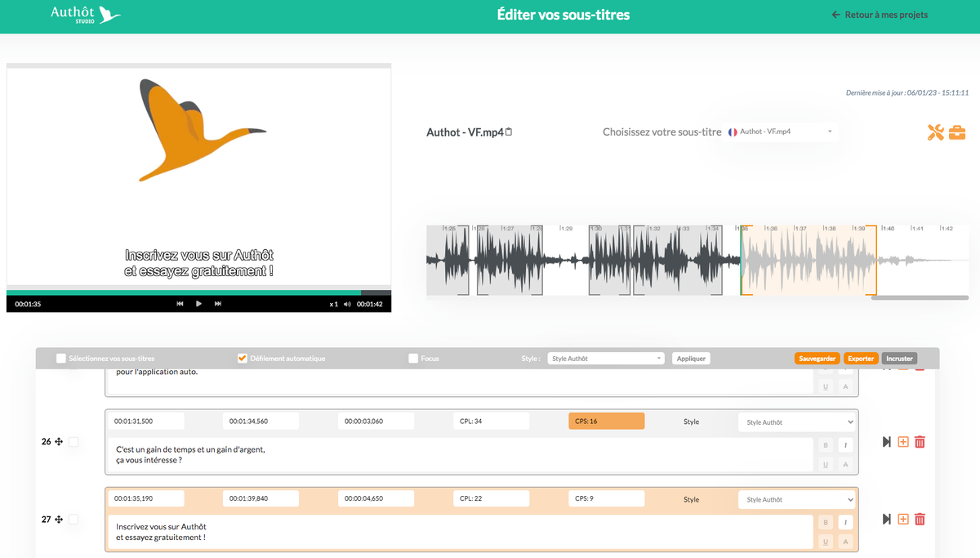Open the style dropdown of subtitle 27
Image resolution: width=980 pixels, height=558 pixels.
click(x=797, y=499)
